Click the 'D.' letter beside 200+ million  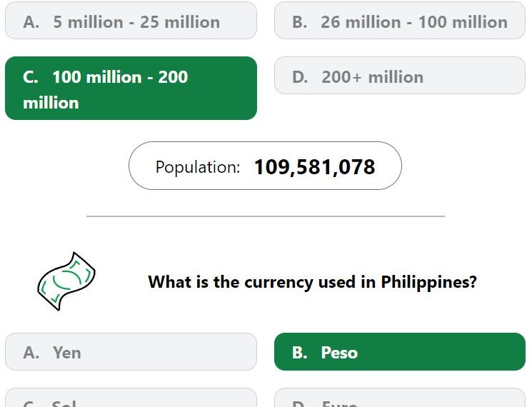tap(300, 77)
